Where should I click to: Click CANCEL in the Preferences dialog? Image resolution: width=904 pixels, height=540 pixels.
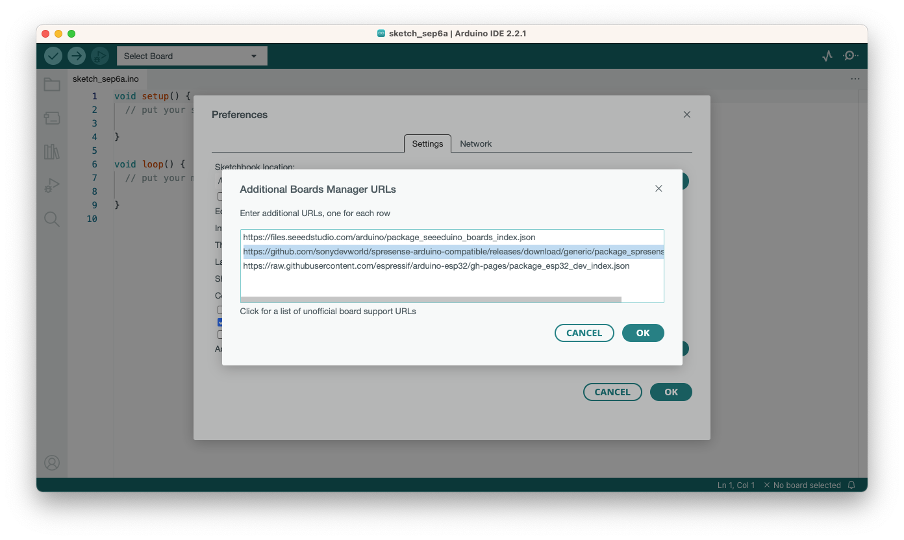point(612,392)
